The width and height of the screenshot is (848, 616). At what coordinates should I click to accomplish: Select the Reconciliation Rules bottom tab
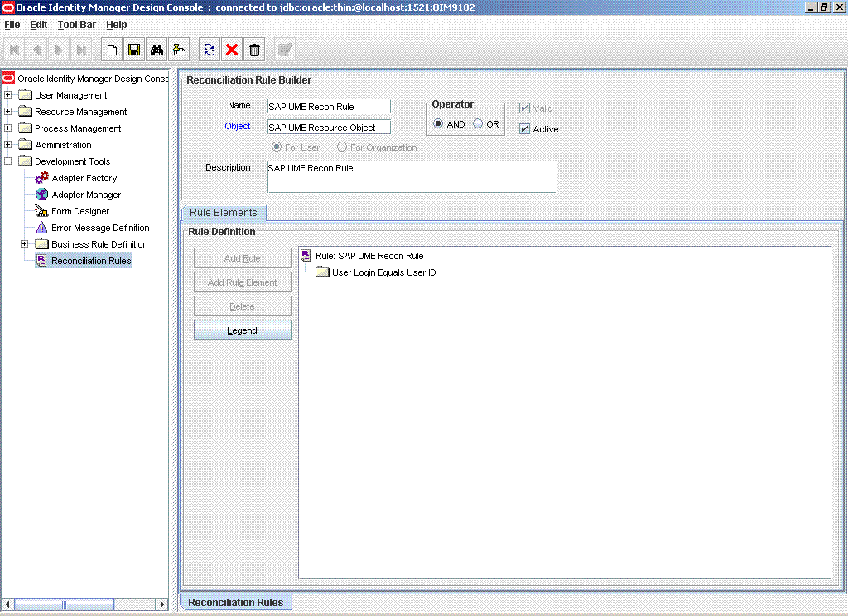point(236,602)
